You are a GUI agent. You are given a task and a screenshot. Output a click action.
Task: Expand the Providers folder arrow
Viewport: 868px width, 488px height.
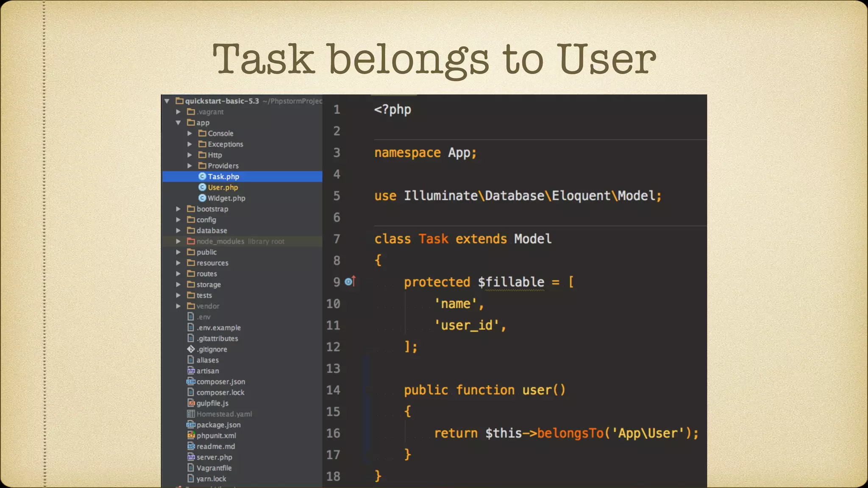190,166
